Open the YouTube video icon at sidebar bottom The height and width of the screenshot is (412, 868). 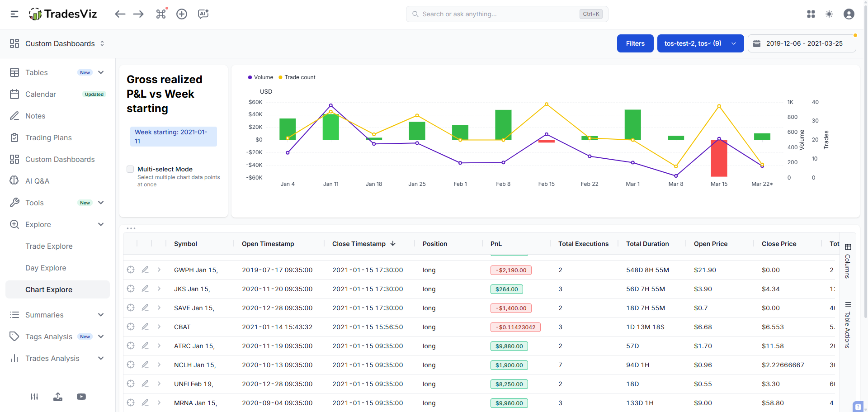pyautogui.click(x=81, y=397)
